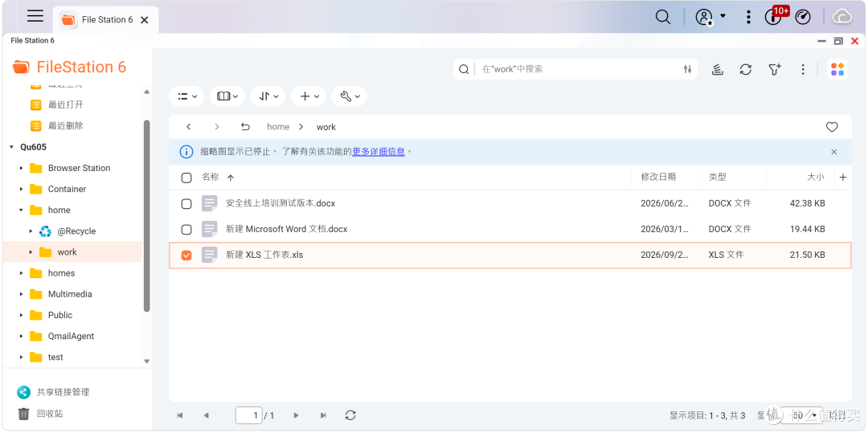Sort by the 名称 column header

pos(211,177)
